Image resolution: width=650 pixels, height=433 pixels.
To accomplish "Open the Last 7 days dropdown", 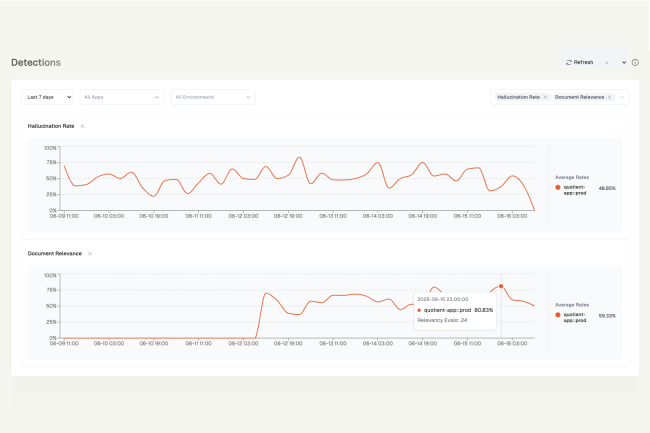I will (48, 97).
